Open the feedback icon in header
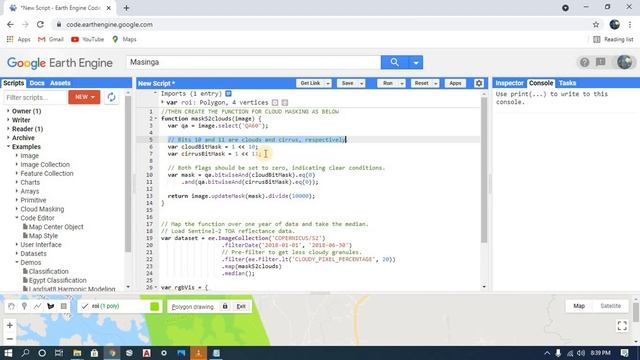Screen dimensions: 640x360 tap(600, 62)
